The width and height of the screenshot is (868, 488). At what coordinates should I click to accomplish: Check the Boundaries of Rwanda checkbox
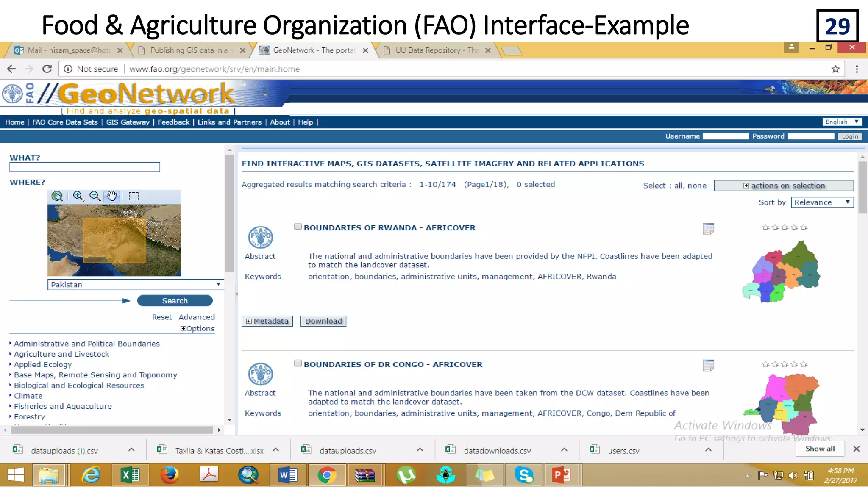[298, 227]
